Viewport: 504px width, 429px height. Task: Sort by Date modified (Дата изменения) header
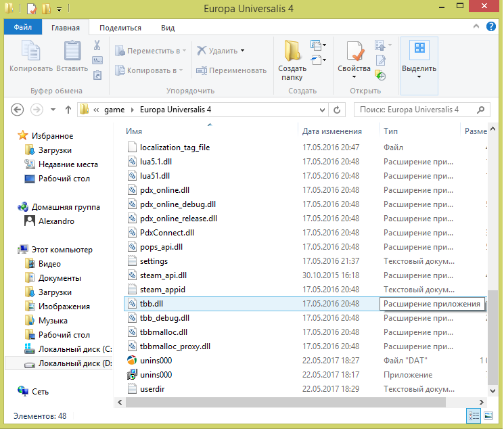[x=331, y=131]
